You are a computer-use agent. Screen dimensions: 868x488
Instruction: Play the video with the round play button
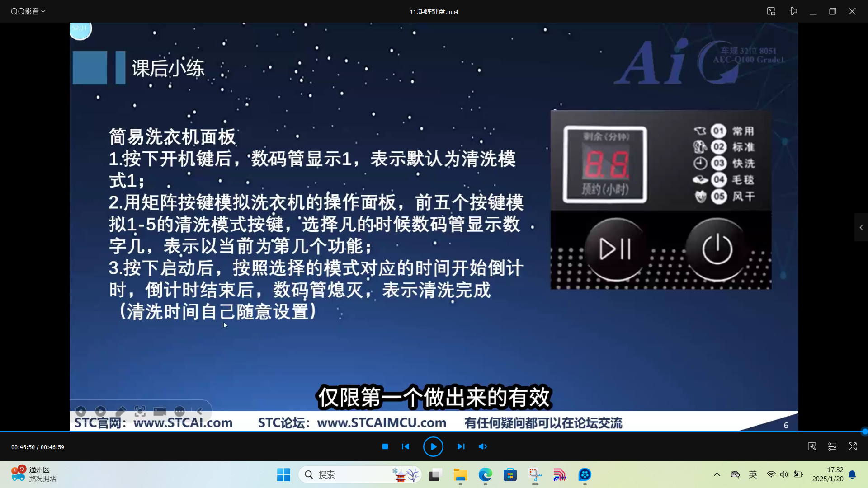pyautogui.click(x=433, y=447)
